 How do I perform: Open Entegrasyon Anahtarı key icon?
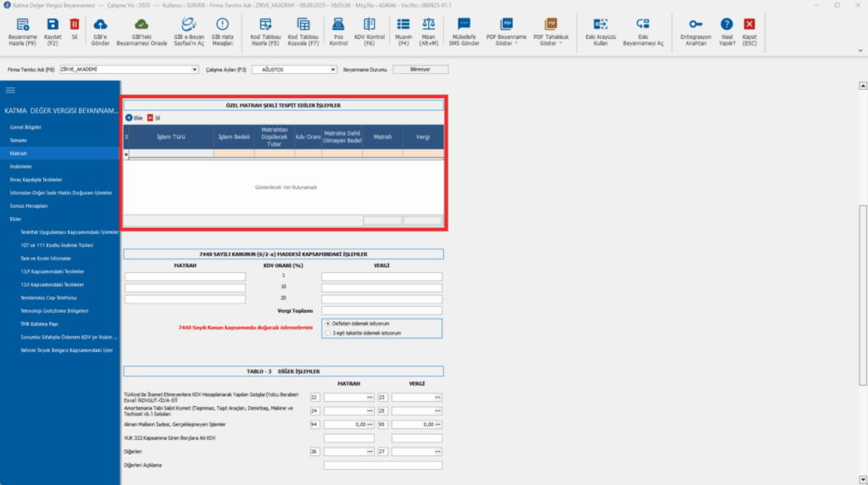(x=695, y=25)
